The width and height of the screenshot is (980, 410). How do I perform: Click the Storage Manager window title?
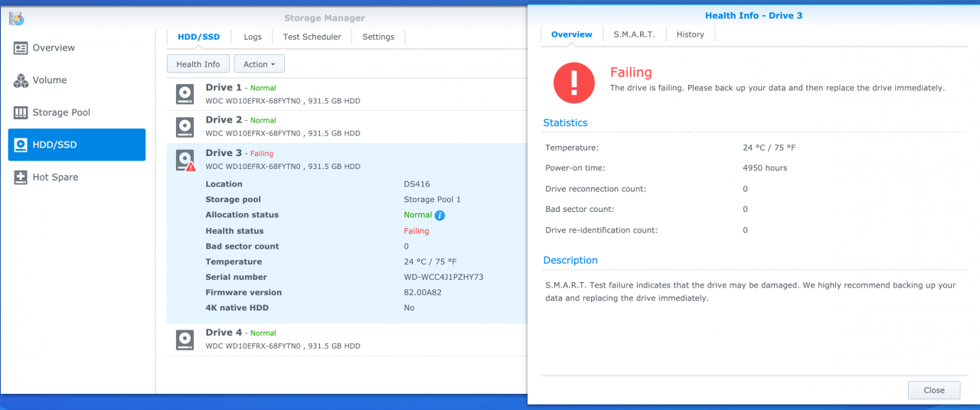point(325,18)
